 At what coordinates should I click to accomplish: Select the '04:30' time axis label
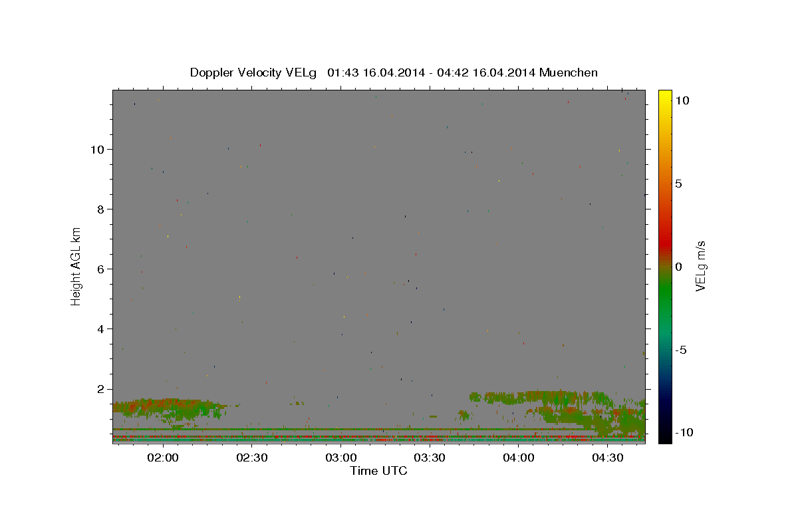(608, 458)
